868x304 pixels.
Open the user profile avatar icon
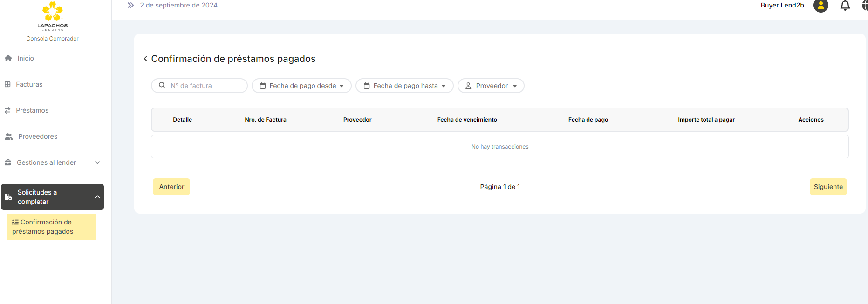click(820, 6)
